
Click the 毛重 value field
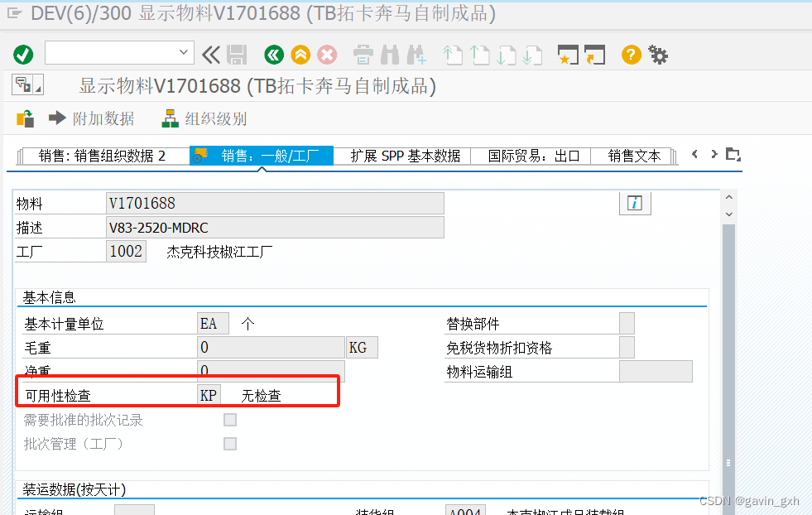click(271, 347)
